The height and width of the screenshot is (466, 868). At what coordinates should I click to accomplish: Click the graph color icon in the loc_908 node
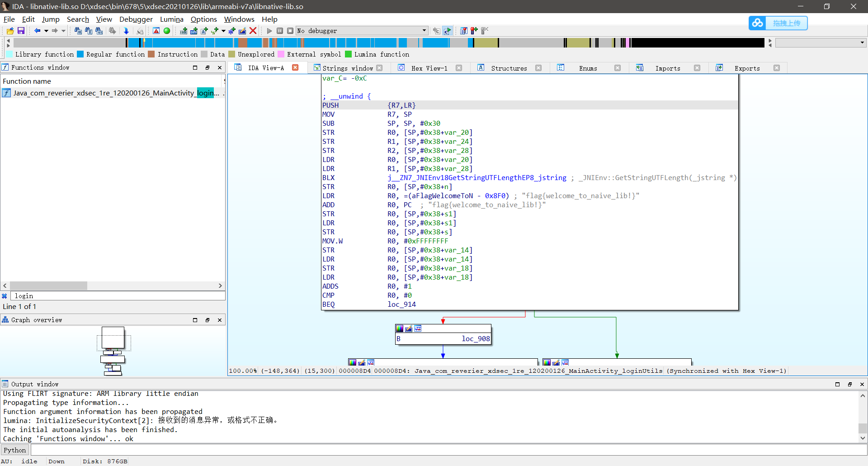(400, 328)
